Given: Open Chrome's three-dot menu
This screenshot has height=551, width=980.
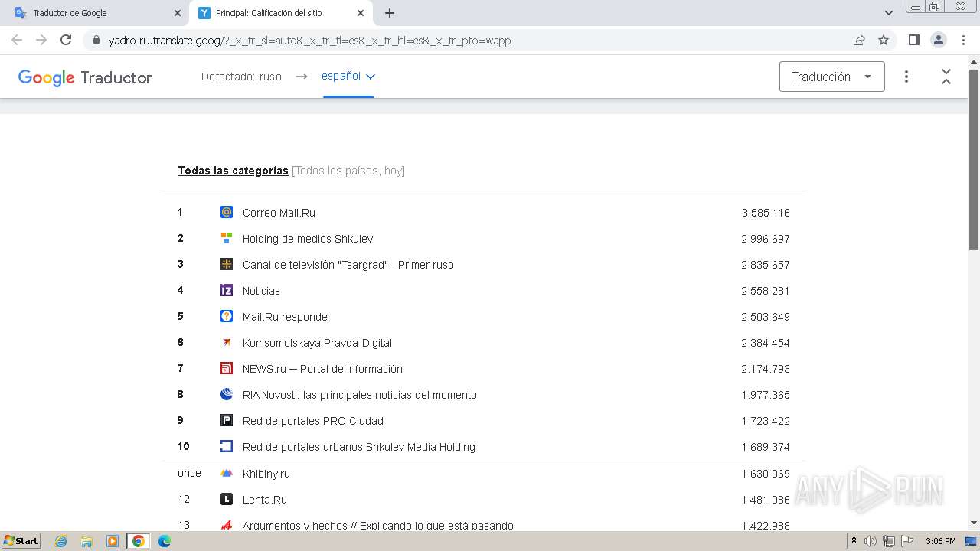Looking at the screenshot, I should coord(962,40).
